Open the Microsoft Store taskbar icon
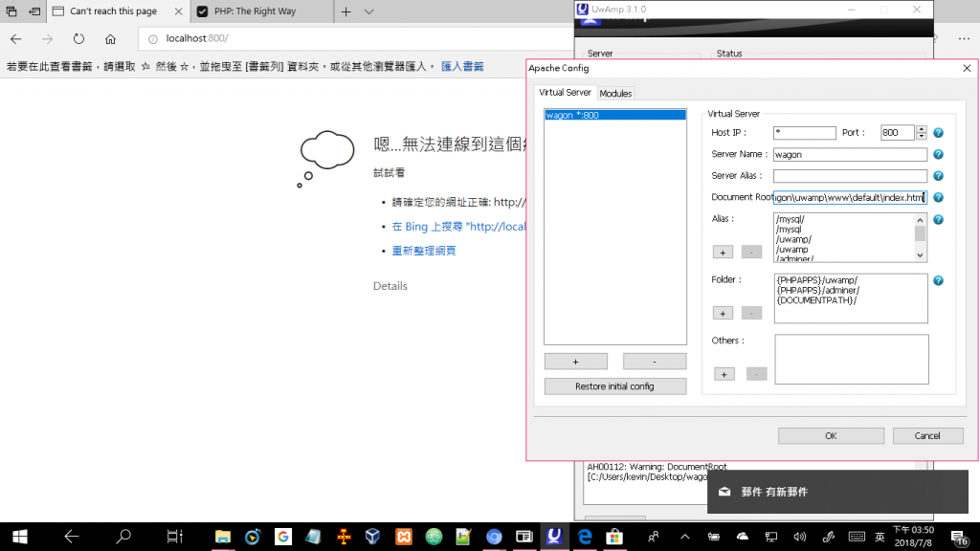Image resolution: width=980 pixels, height=551 pixels. 614,537
